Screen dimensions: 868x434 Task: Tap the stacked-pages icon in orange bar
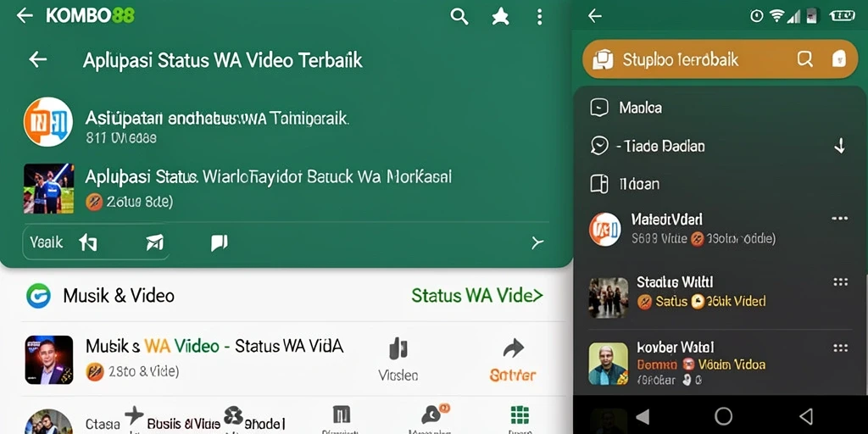(603, 59)
